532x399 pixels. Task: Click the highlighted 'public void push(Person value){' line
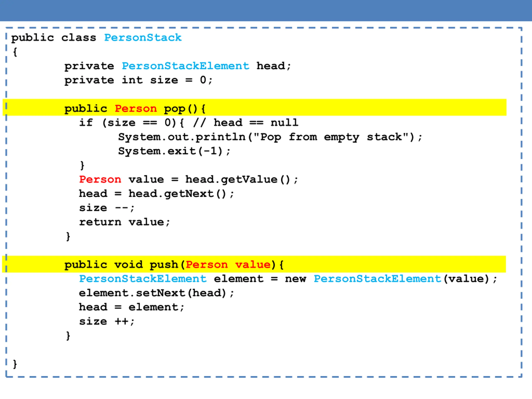click(254, 264)
